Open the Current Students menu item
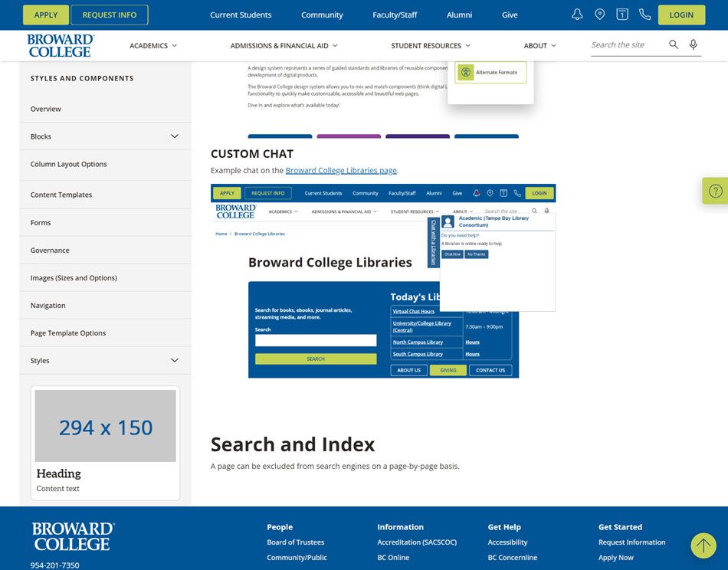Screen dimensions: 728x570 241,15
